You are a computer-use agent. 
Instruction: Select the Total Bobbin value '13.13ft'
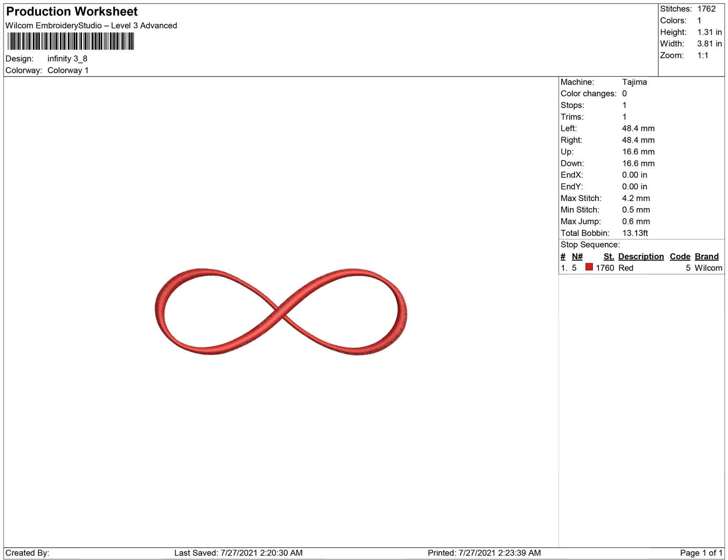(635, 233)
